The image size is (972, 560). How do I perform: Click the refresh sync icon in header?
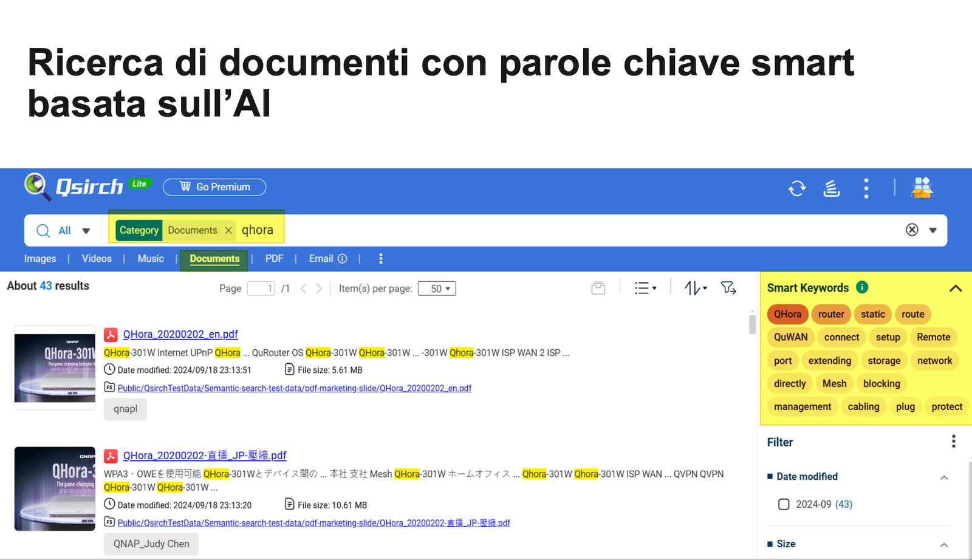(797, 188)
